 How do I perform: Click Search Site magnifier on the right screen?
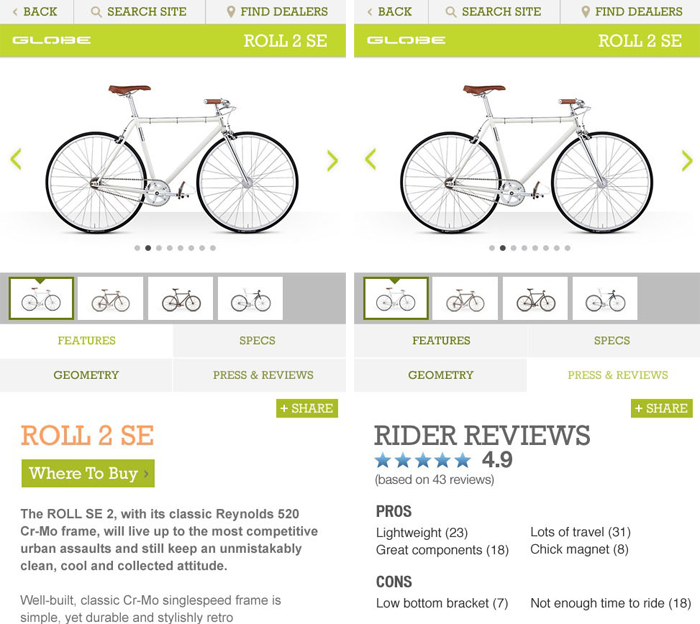(452, 12)
